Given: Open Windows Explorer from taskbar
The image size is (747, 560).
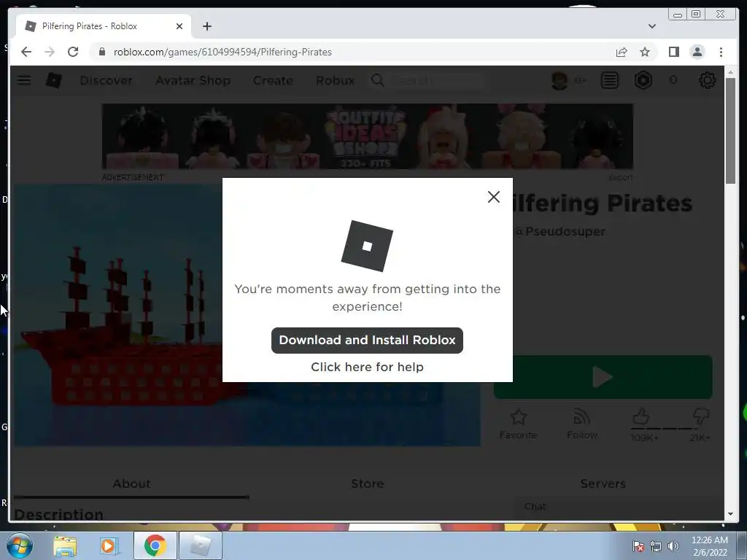Looking at the screenshot, I should click(65, 545).
